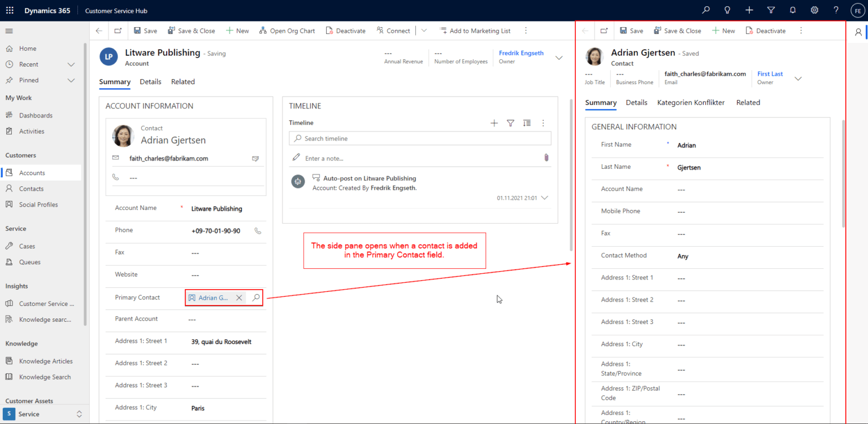Click the global search magnifier icon
Image resolution: width=868 pixels, height=424 pixels.
(x=705, y=10)
